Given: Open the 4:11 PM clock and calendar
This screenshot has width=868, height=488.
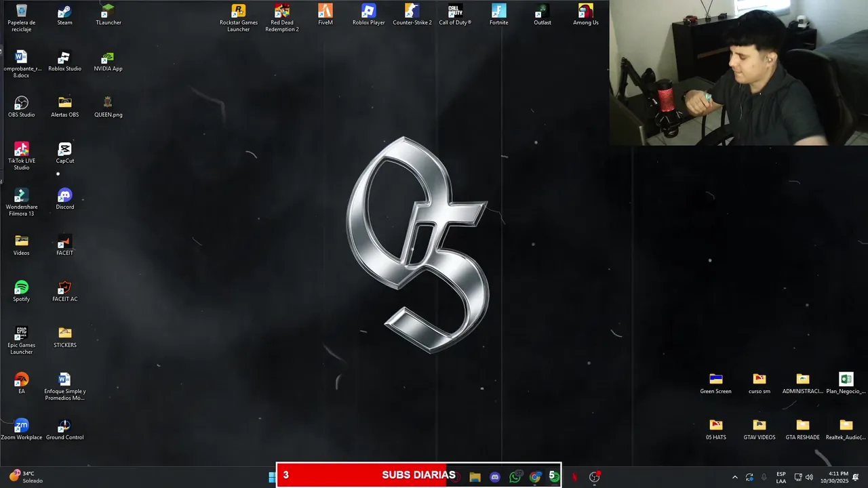Looking at the screenshot, I should point(834,477).
